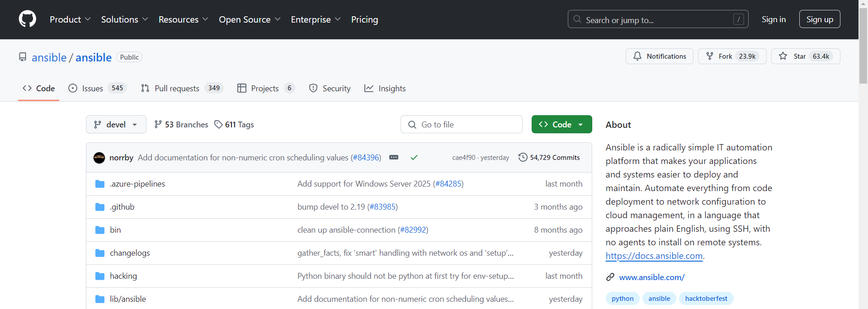Click the bin folder icon
This screenshot has width=868, height=309.
coord(100,230)
